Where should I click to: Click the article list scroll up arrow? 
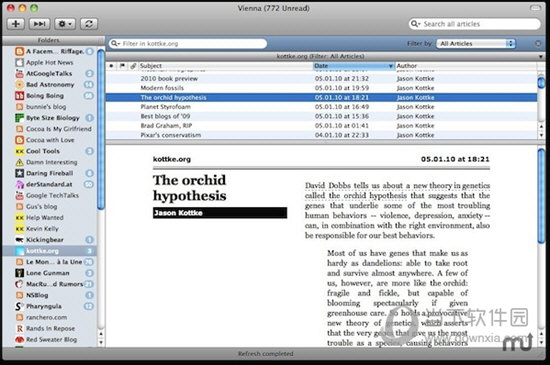[x=541, y=127]
